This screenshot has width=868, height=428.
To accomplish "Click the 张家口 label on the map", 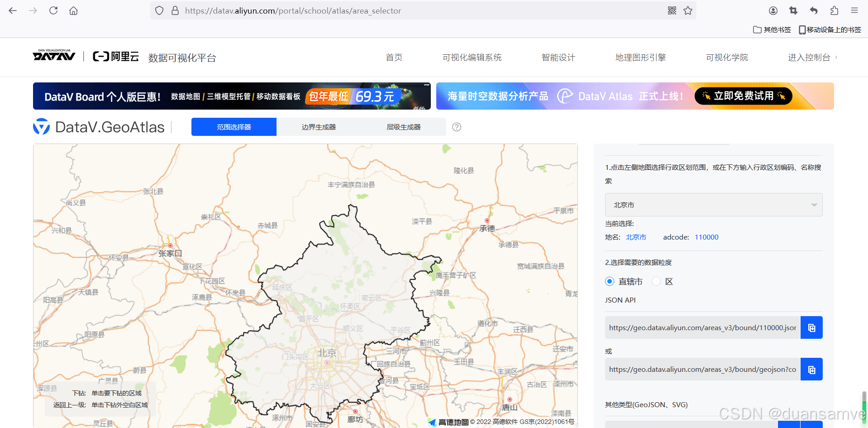I will click(x=170, y=254).
